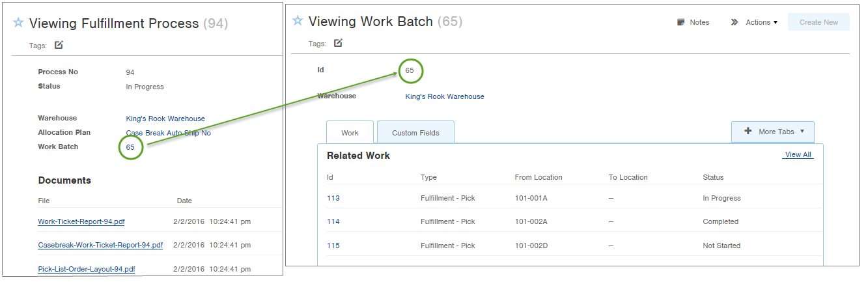The image size is (868, 282).
Task: Open King's Rook Warehouse link in Work Batch
Action: [x=445, y=96]
